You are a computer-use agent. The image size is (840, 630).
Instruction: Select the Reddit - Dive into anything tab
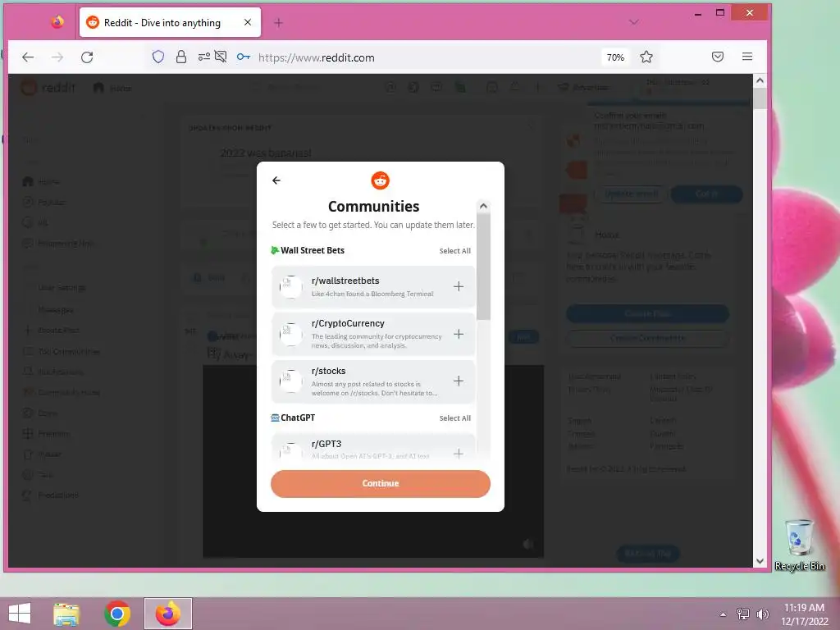click(x=170, y=22)
